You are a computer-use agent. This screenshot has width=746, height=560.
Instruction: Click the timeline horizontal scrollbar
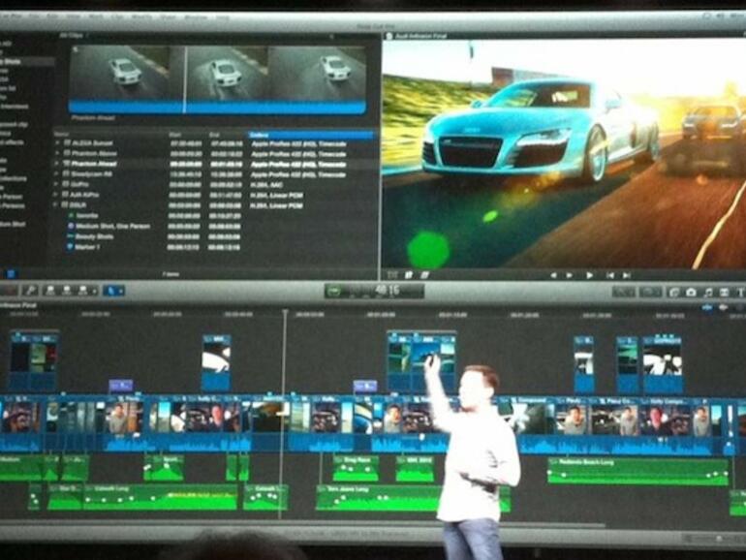click(x=302, y=525)
